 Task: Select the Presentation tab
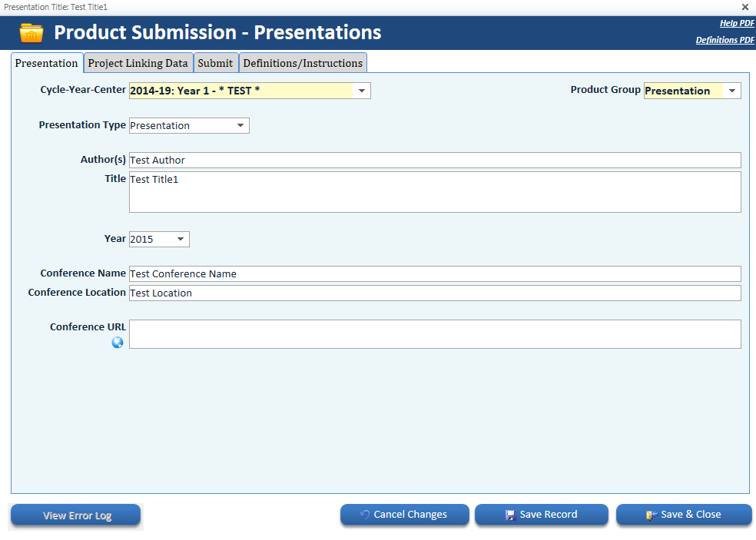click(x=46, y=63)
